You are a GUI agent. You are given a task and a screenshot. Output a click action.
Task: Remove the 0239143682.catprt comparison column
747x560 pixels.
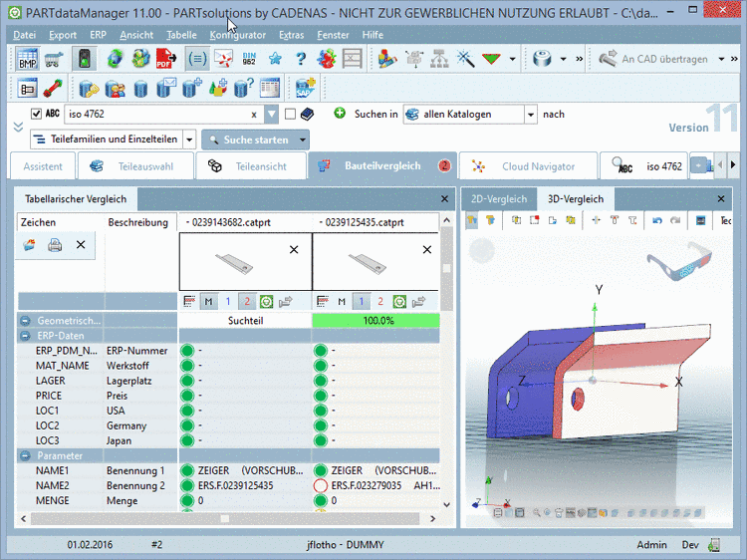(x=294, y=250)
